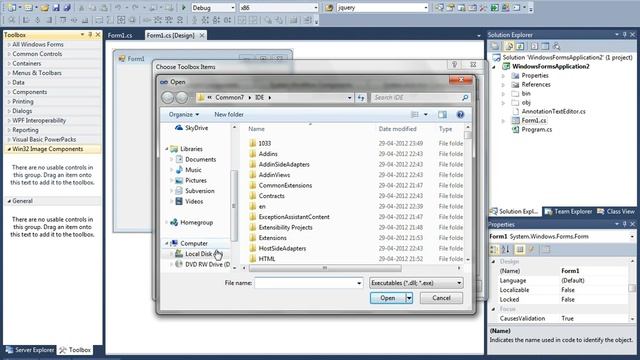
Task: Click View Designer icon in Solution Explorer
Action: pyautogui.click(x=545, y=46)
